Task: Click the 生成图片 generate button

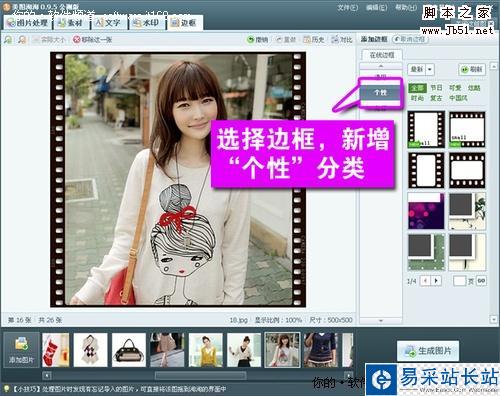Action: [x=428, y=351]
